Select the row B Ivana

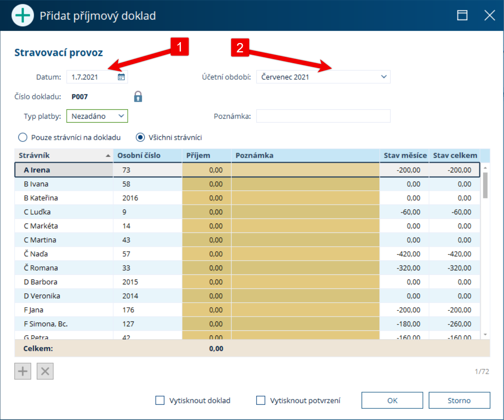coord(247,184)
